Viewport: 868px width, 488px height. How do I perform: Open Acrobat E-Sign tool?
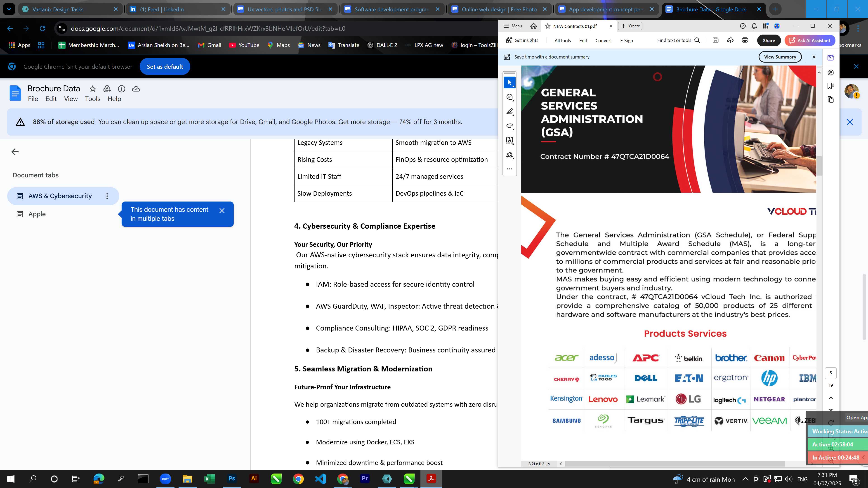coord(626,40)
